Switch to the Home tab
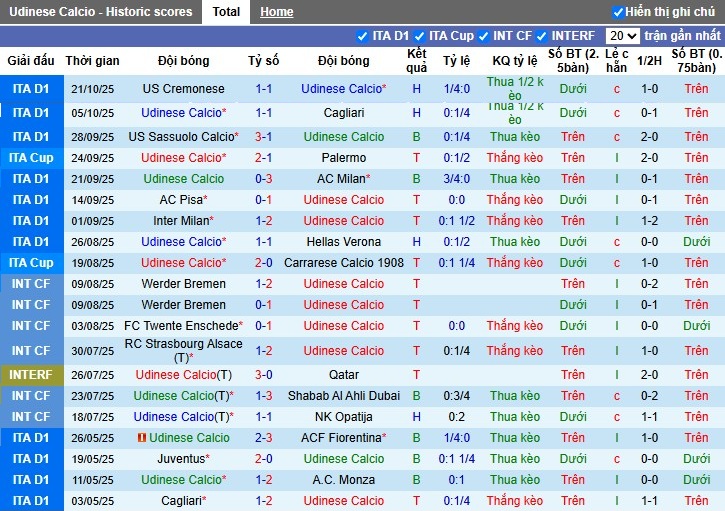This screenshot has height=511, width=725. [277, 12]
